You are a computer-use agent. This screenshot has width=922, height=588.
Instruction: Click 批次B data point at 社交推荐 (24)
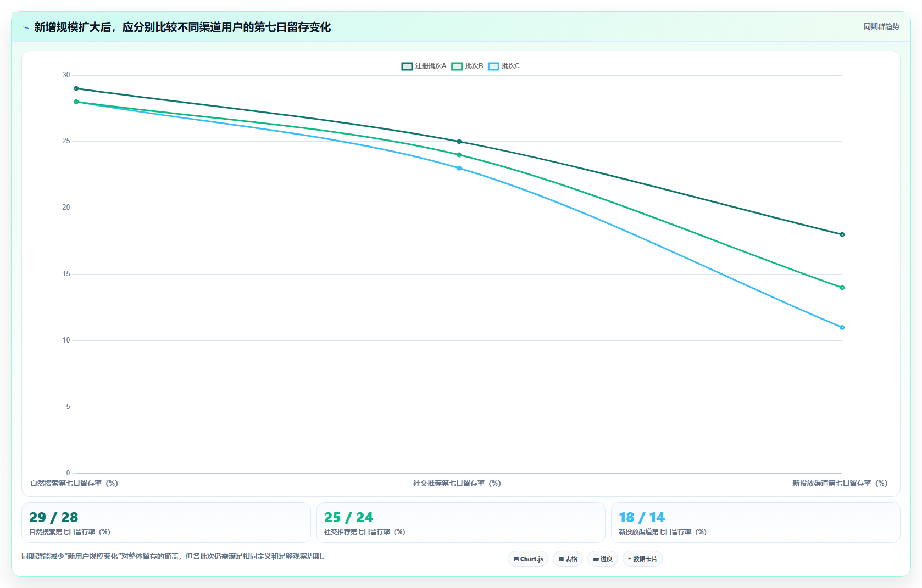[459, 155]
